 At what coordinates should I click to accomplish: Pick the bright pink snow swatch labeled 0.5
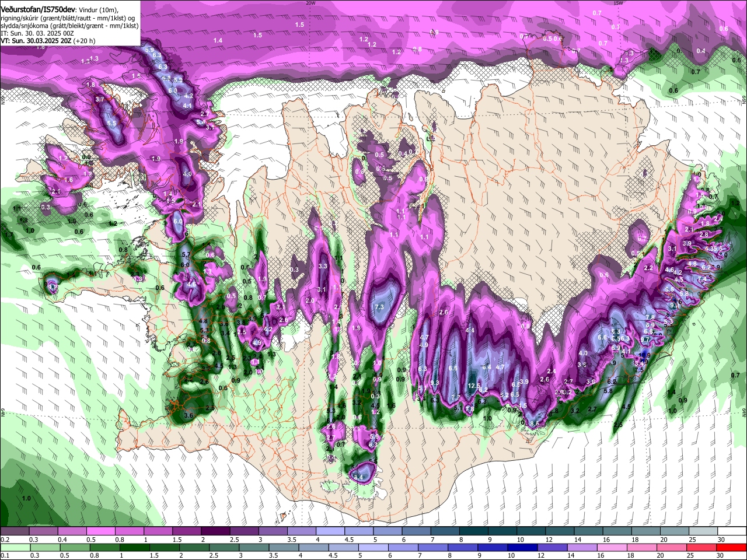click(x=100, y=531)
